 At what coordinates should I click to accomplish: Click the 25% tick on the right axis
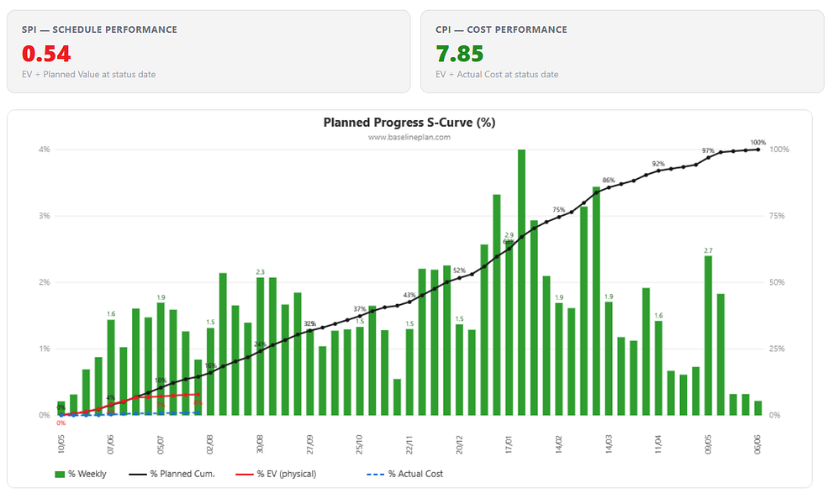pyautogui.click(x=777, y=349)
